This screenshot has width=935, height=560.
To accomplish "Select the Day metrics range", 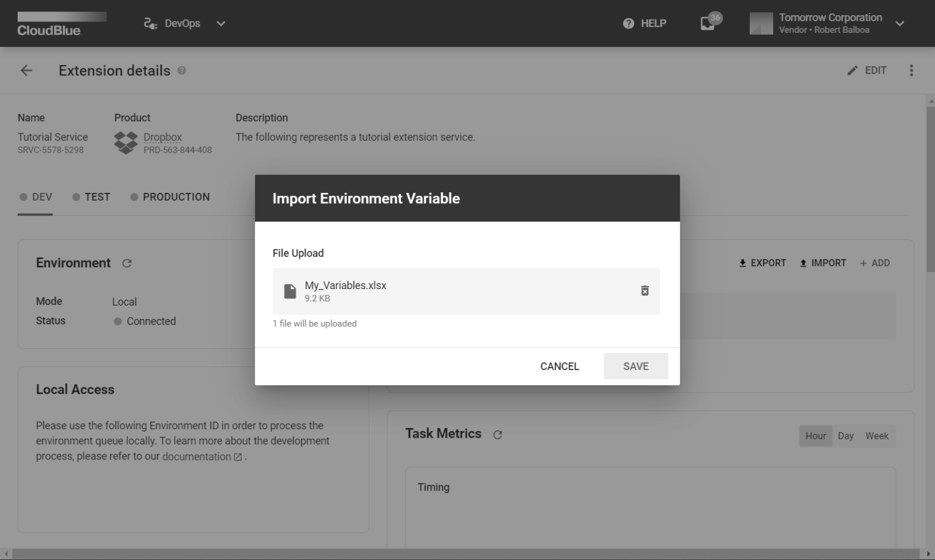I will click(x=846, y=436).
